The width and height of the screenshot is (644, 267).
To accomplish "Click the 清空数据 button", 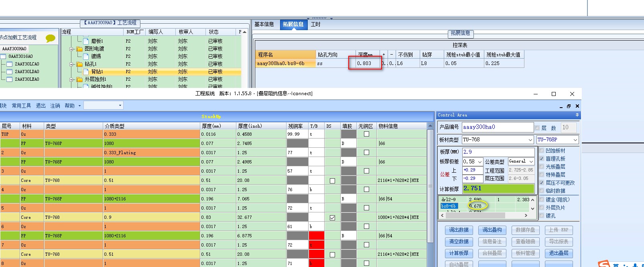I will (x=459, y=242).
